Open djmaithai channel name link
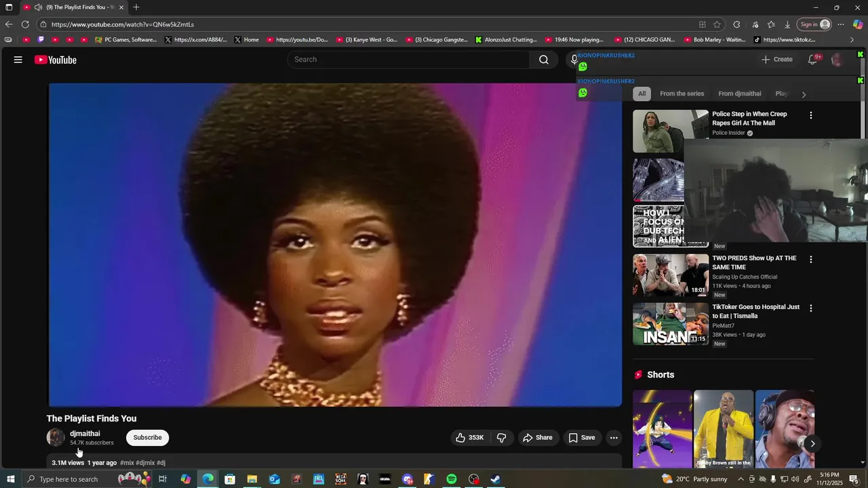Screen dimensions: 868x488 (85, 434)
